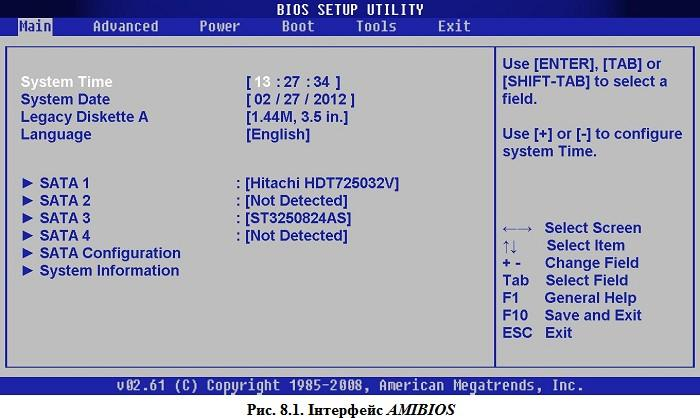The image size is (700, 418).
Task: Select the hours field of System Time
Action: click(x=262, y=82)
